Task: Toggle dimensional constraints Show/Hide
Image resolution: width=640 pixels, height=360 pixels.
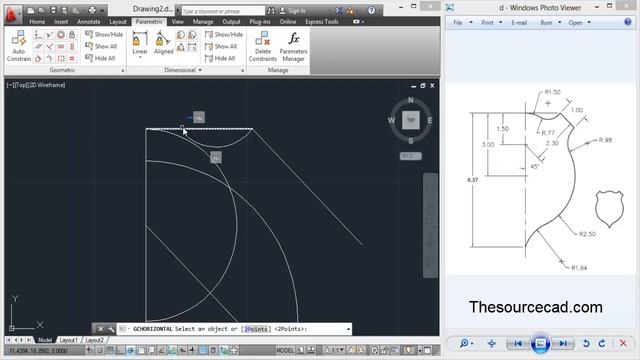Action: coord(224,35)
